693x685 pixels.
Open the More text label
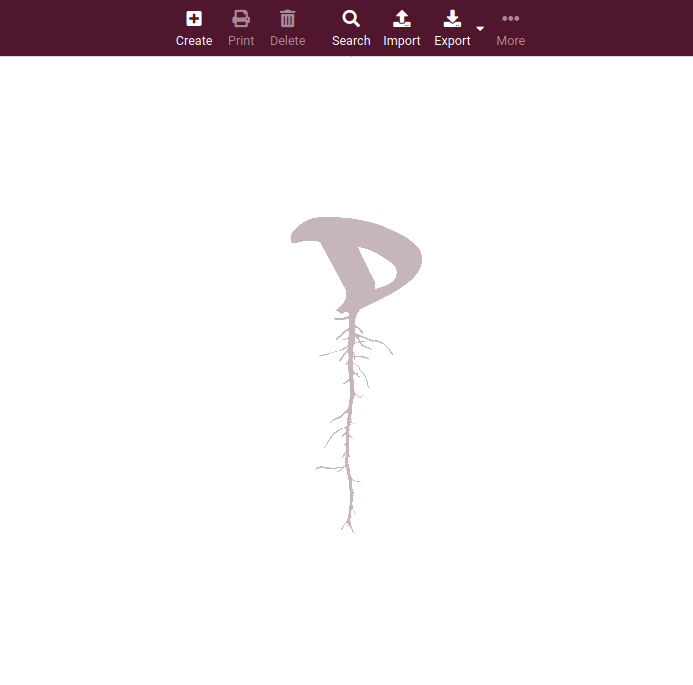[510, 41]
